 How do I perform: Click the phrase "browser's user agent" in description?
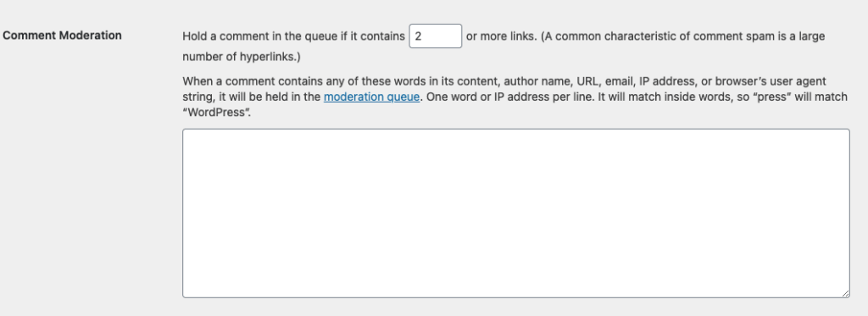tap(771, 81)
